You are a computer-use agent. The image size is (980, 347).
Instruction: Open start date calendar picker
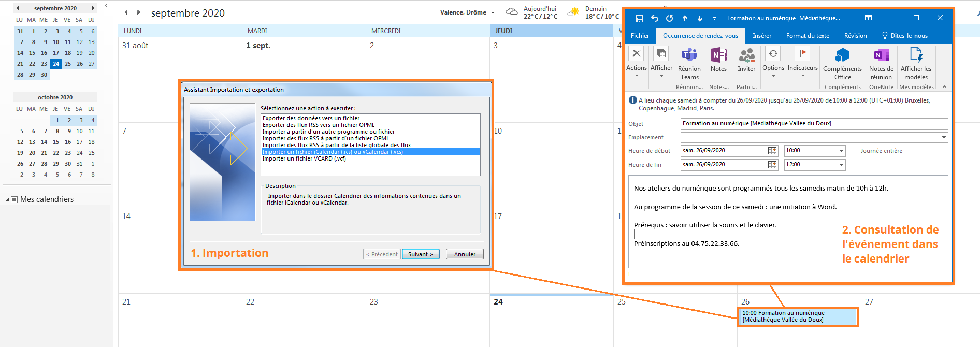772,151
